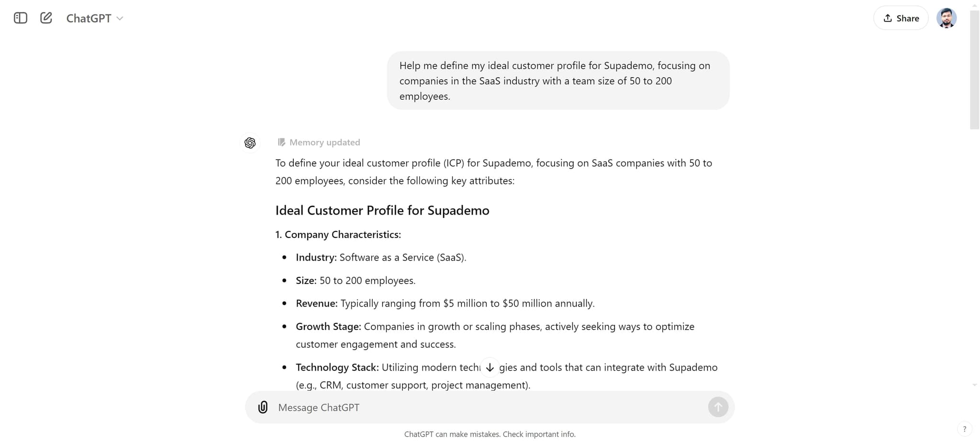Click the attachment paperclip icon
The image size is (980, 444).
click(263, 407)
